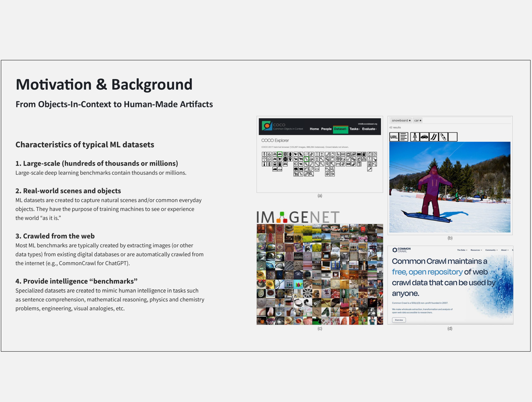532x402 pixels.
Task: Expand the Evaluate dropdown in COCO navbar
Action: pos(369,129)
